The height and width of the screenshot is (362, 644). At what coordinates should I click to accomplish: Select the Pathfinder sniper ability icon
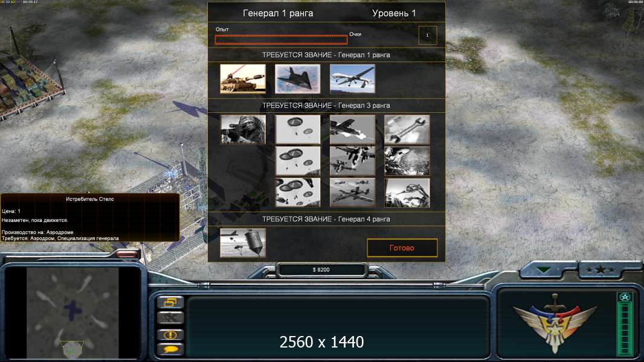pyautogui.click(x=243, y=129)
